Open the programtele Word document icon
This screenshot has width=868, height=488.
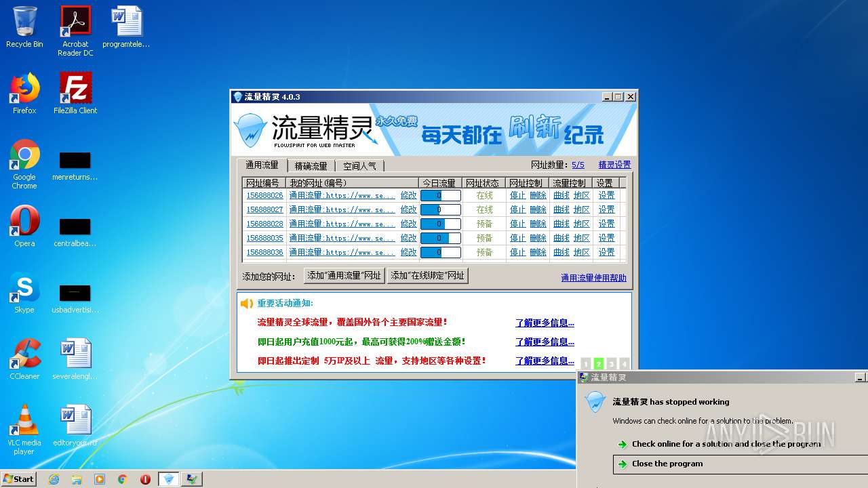[x=126, y=27]
